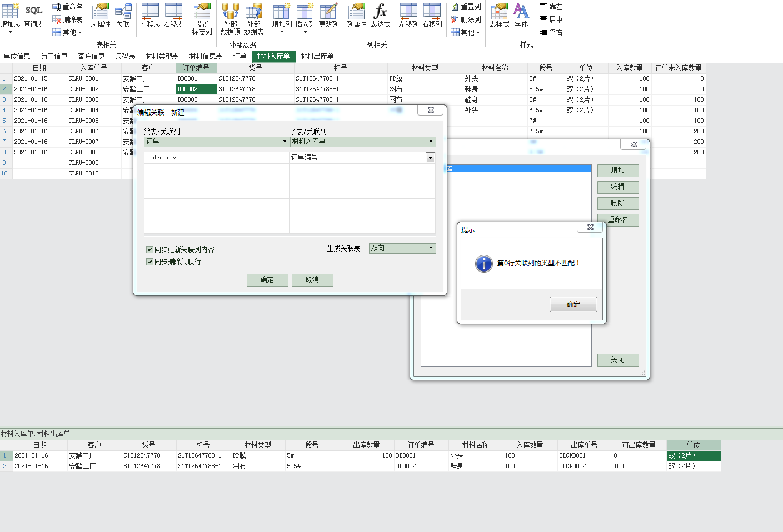Expand the 增加表 dropdown arrow
Screen dimensions: 783x532
pyautogui.click(x=10, y=32)
